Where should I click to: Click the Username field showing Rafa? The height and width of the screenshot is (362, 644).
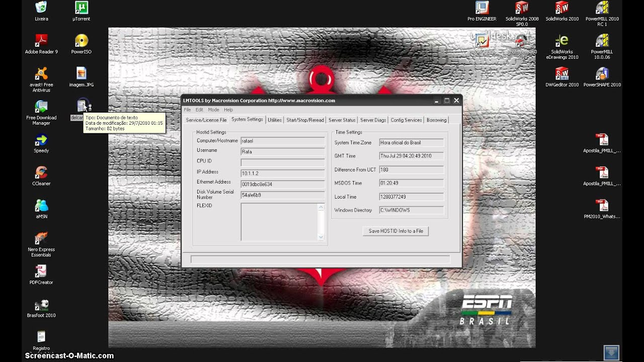click(283, 151)
